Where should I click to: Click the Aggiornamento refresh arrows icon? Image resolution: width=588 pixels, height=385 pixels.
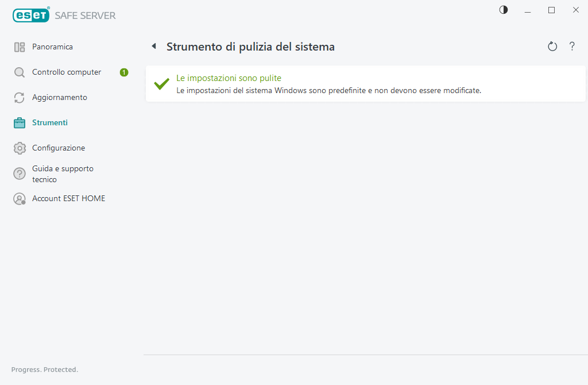20,98
